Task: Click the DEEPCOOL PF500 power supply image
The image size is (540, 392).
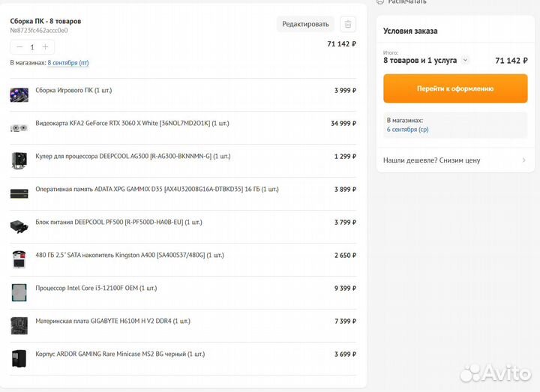Action: (19, 226)
